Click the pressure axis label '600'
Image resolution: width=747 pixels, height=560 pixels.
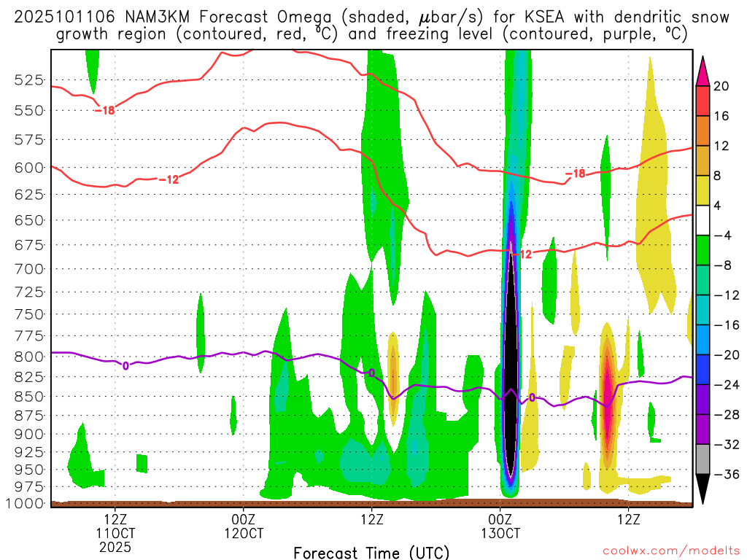click(x=29, y=168)
